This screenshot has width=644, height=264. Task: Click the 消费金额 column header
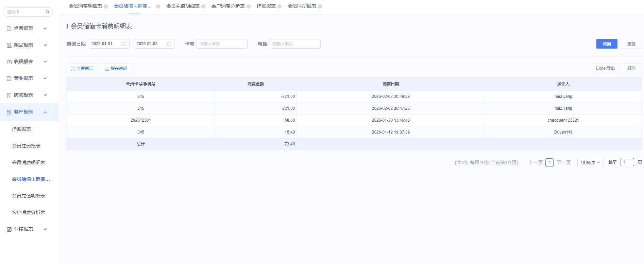pyautogui.click(x=256, y=84)
